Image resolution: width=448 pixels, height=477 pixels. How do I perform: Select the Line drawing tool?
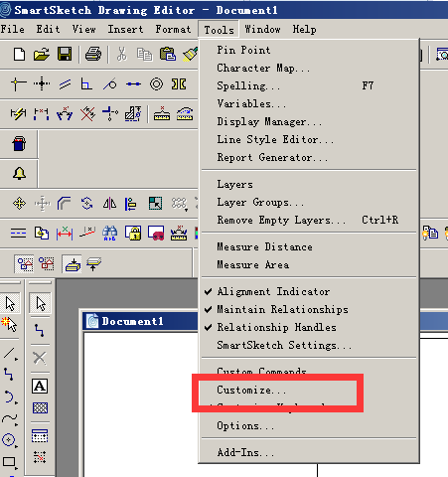coord(9,353)
